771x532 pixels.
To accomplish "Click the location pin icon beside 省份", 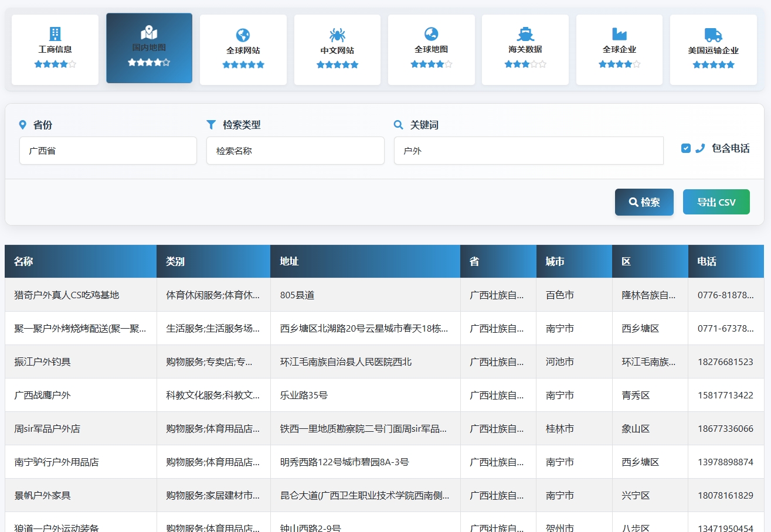I will coord(23,125).
